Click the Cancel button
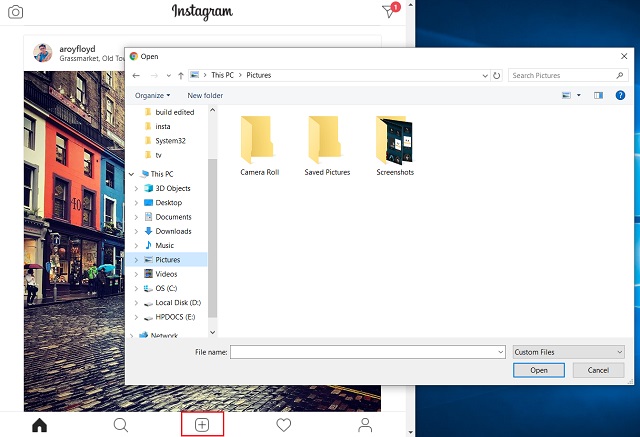 pos(598,370)
